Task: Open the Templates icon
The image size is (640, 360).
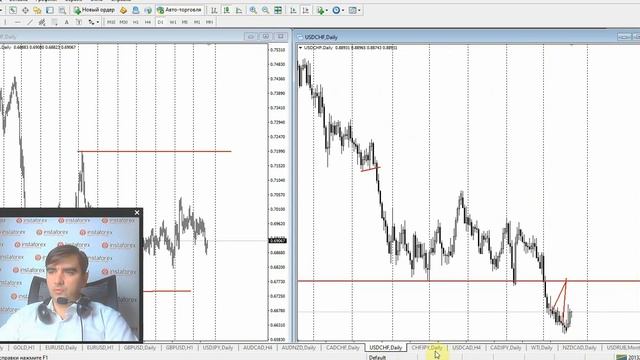Action: point(353,10)
